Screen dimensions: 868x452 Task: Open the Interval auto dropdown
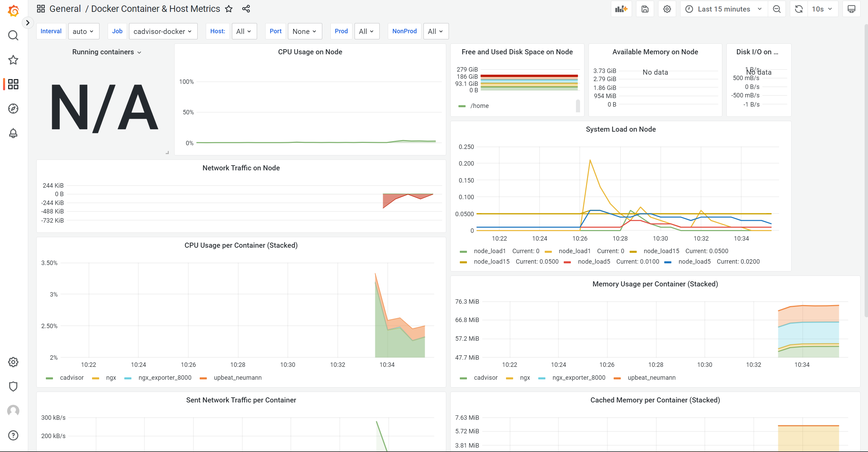[x=84, y=31]
